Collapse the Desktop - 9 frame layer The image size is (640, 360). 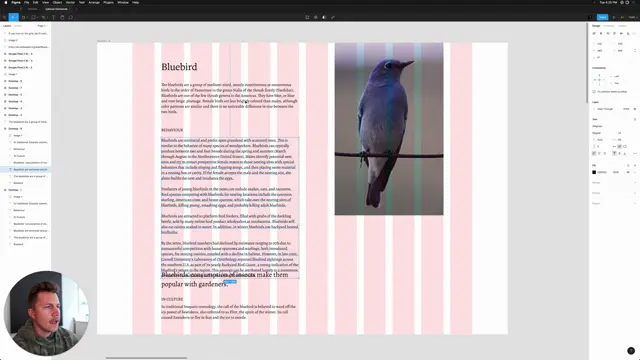pyautogui.click(x=5, y=129)
